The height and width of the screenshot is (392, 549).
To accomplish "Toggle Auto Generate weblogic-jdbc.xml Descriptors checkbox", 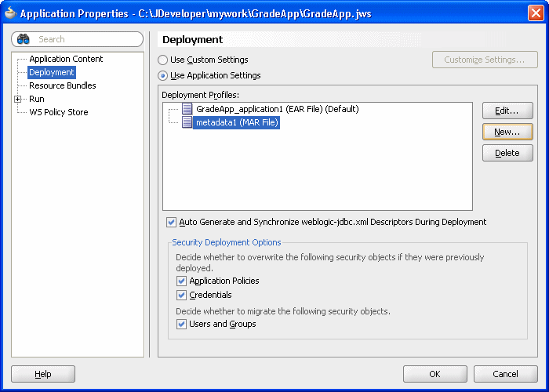I will coord(171,222).
